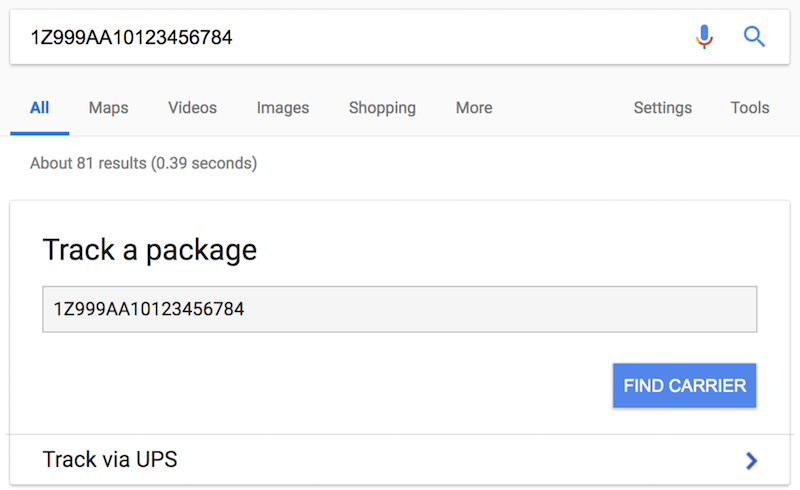Click the tracking number inside package field
Image resolution: width=800 pixels, height=490 pixels.
(x=149, y=309)
